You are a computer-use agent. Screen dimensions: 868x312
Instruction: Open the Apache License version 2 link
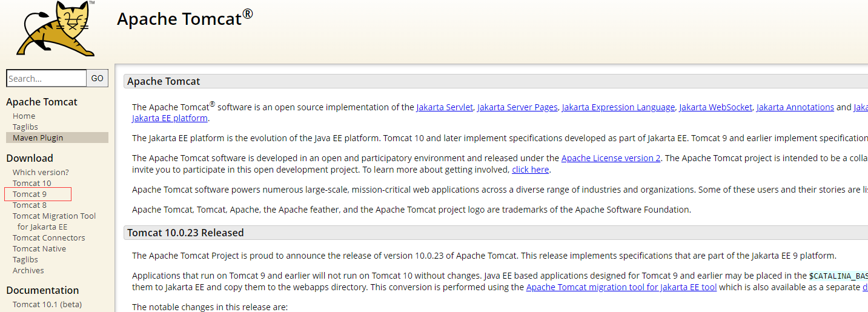point(611,158)
